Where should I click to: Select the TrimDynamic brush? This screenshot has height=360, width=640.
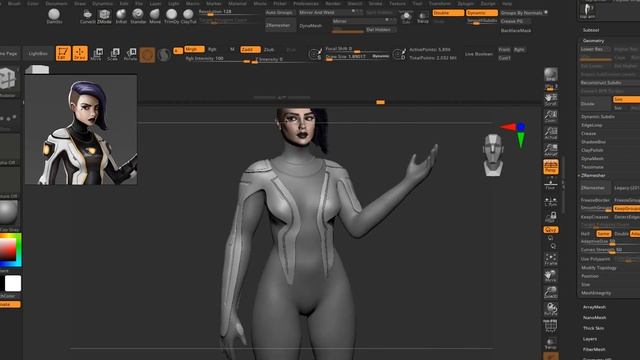[x=171, y=16]
